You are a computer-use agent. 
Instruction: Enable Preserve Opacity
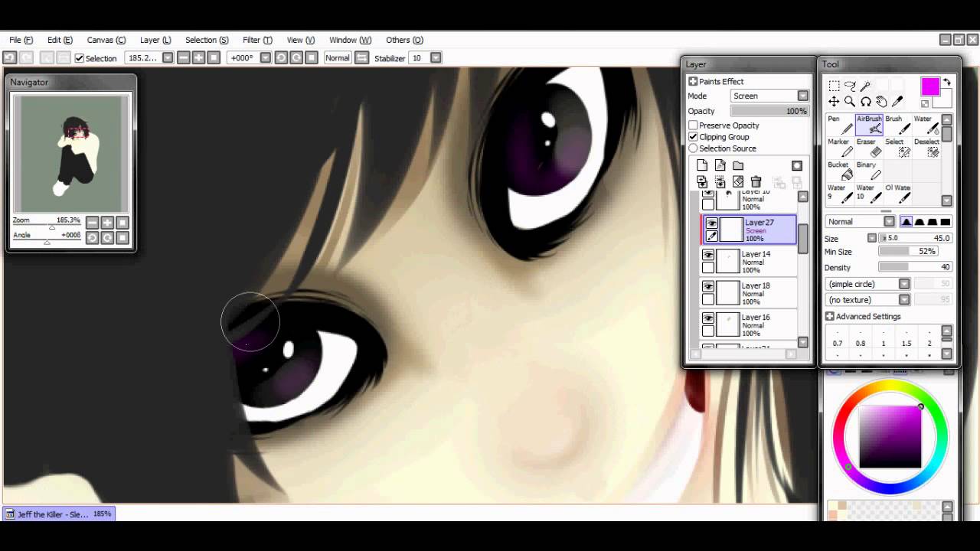click(x=693, y=126)
